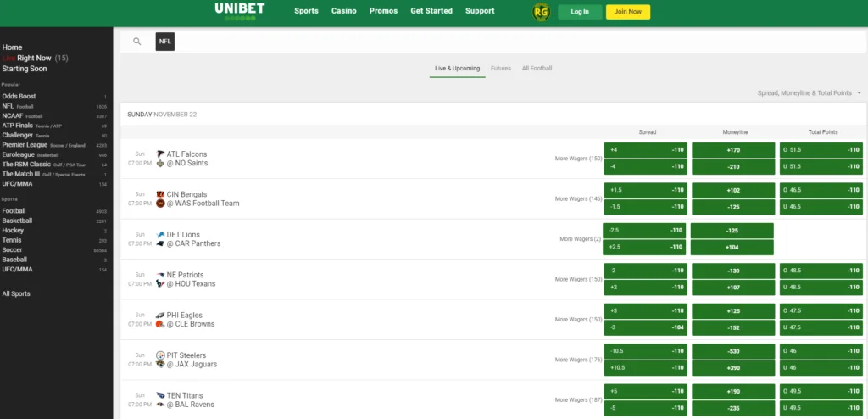Open the Sports menu in header
868x419 pixels.
click(x=306, y=11)
